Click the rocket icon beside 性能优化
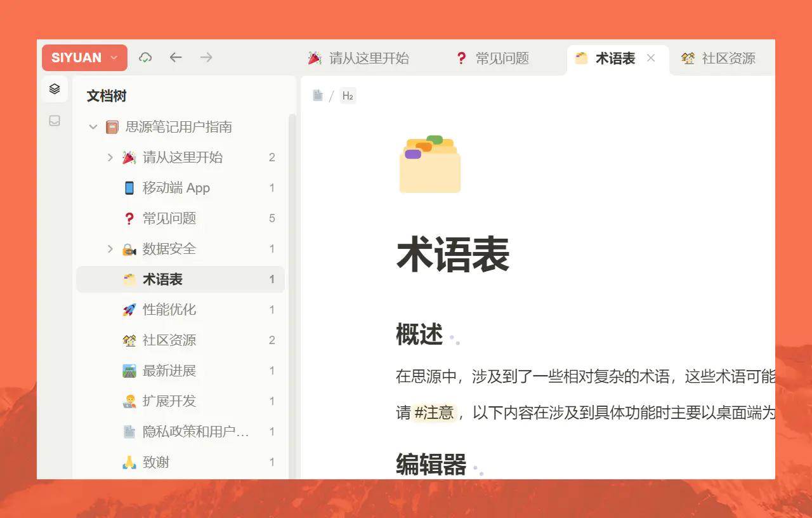Viewport: 812px width, 518px height. pos(129,310)
